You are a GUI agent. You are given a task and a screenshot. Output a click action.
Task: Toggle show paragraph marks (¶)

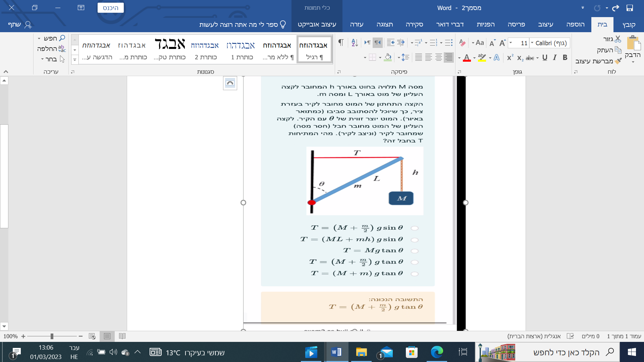341,43
